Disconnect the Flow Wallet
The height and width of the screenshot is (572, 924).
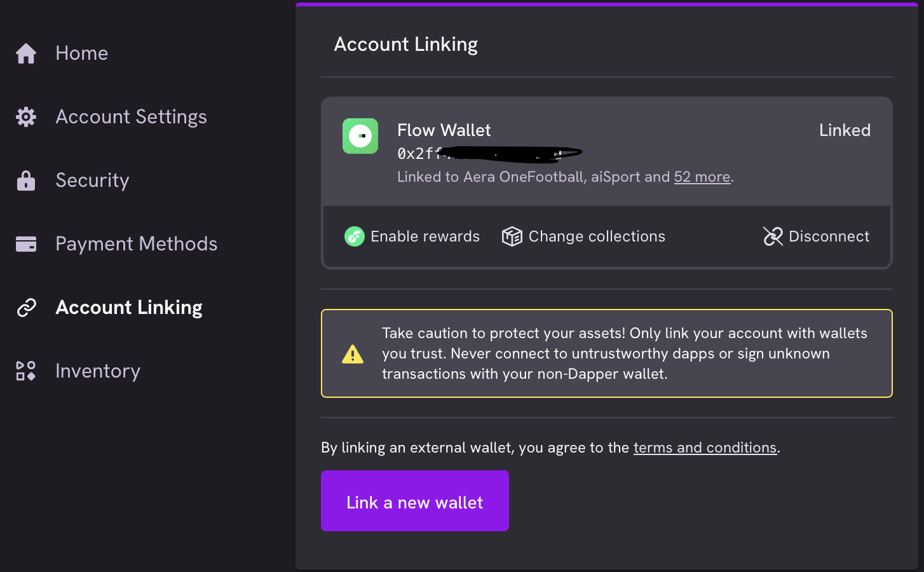click(x=828, y=236)
